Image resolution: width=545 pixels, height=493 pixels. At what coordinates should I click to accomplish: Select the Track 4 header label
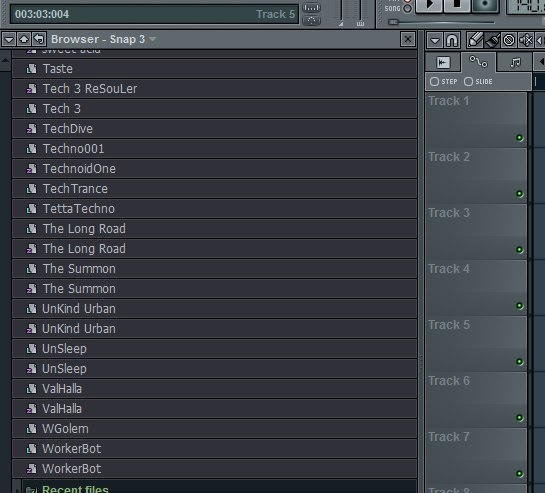449,269
